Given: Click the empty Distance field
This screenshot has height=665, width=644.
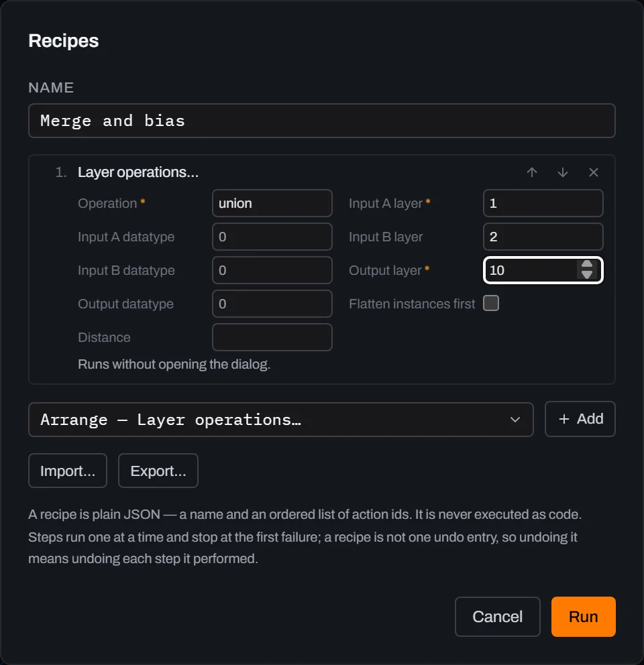Looking at the screenshot, I should tap(272, 337).
